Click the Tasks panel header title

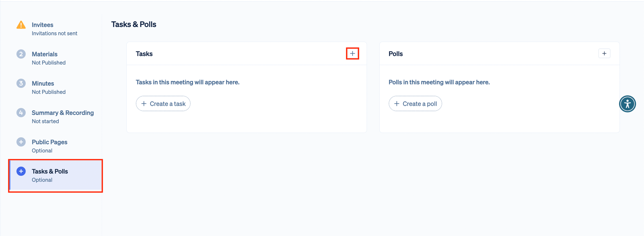click(x=144, y=54)
